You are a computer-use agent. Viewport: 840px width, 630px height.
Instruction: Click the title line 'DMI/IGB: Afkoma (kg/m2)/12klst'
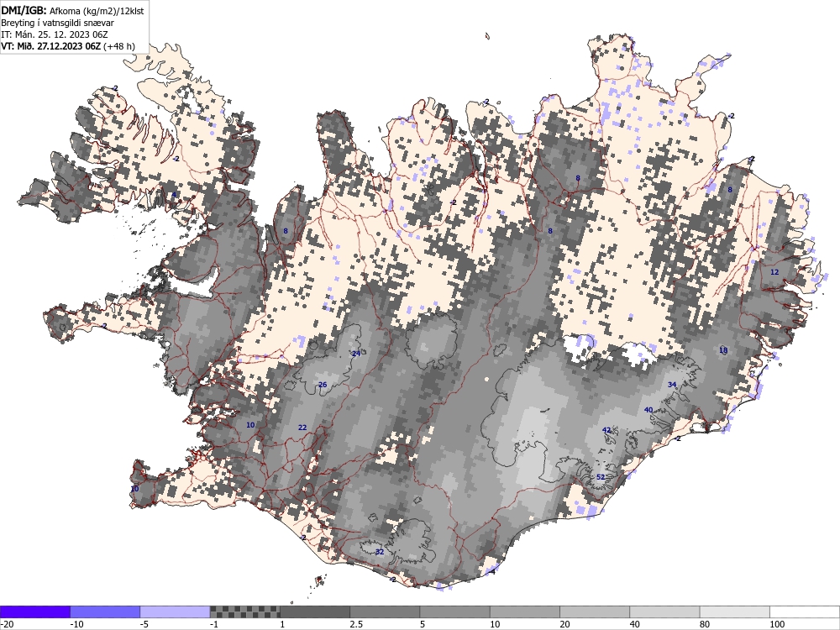pyautogui.click(x=72, y=10)
